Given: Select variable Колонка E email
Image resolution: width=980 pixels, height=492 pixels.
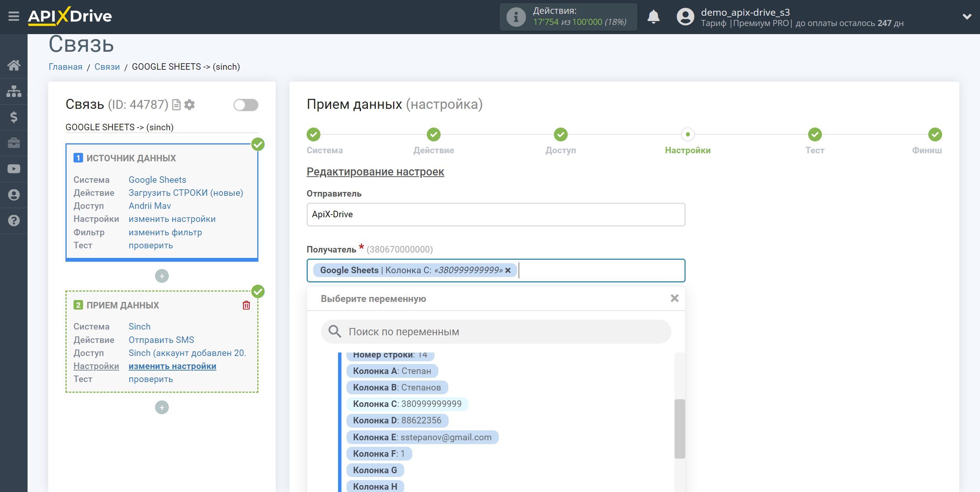Looking at the screenshot, I should pyautogui.click(x=422, y=437).
